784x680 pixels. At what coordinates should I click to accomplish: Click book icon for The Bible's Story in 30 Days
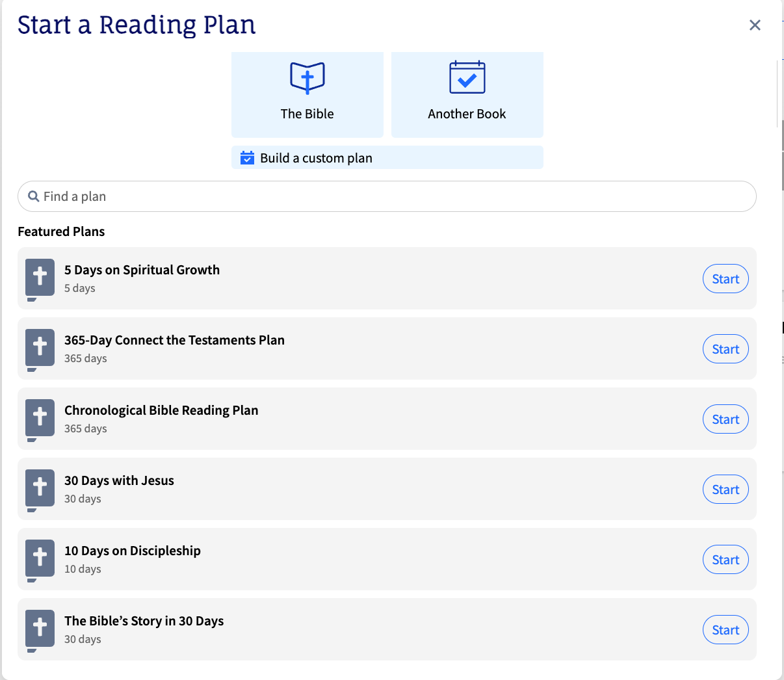pos(40,631)
